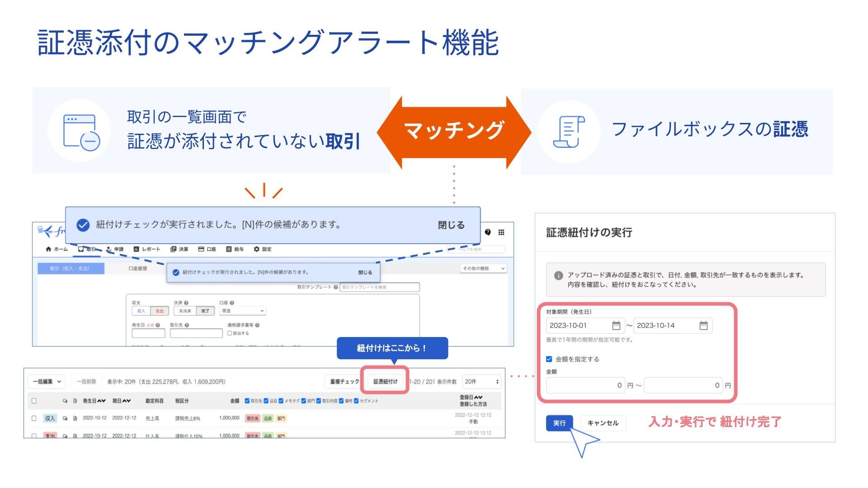Click the 証憑紐付け button
Image resolution: width=868 pixels, height=488 pixels.
pyautogui.click(x=385, y=382)
